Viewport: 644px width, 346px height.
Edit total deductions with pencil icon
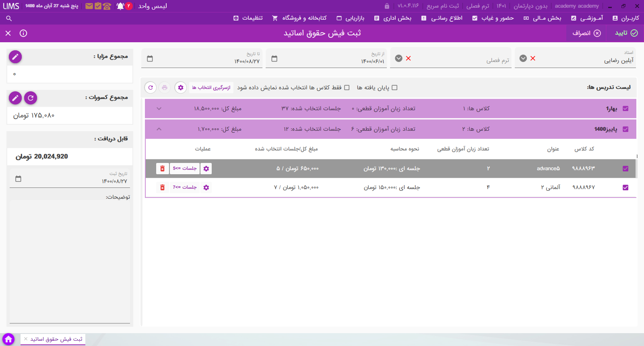15,98
